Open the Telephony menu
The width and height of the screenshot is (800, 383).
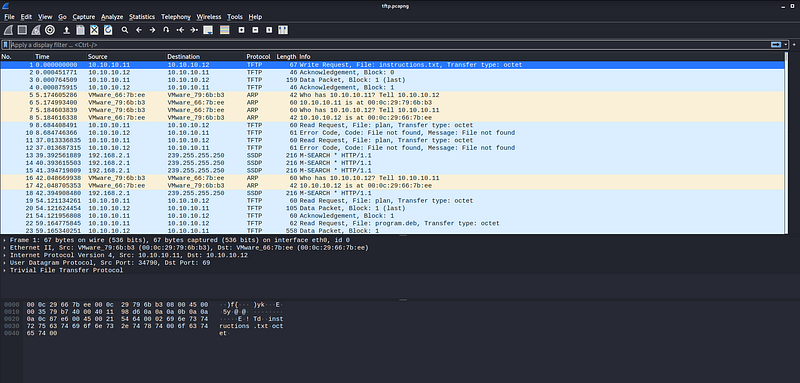176,17
